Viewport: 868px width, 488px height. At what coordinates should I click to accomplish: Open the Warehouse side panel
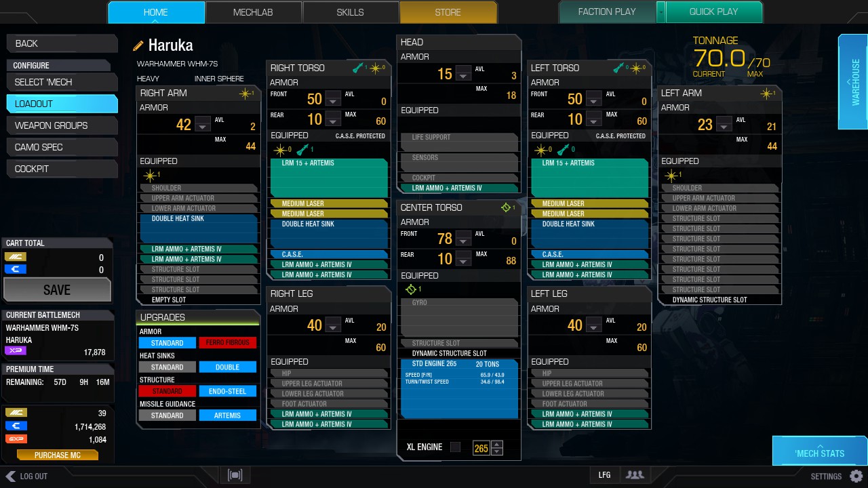pos(852,82)
